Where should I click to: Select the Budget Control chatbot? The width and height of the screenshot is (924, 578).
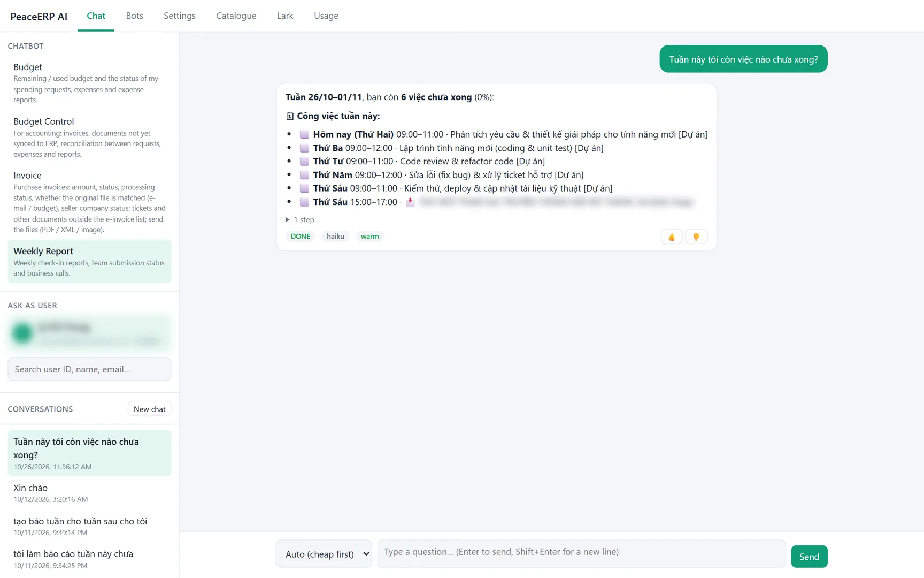(x=89, y=137)
